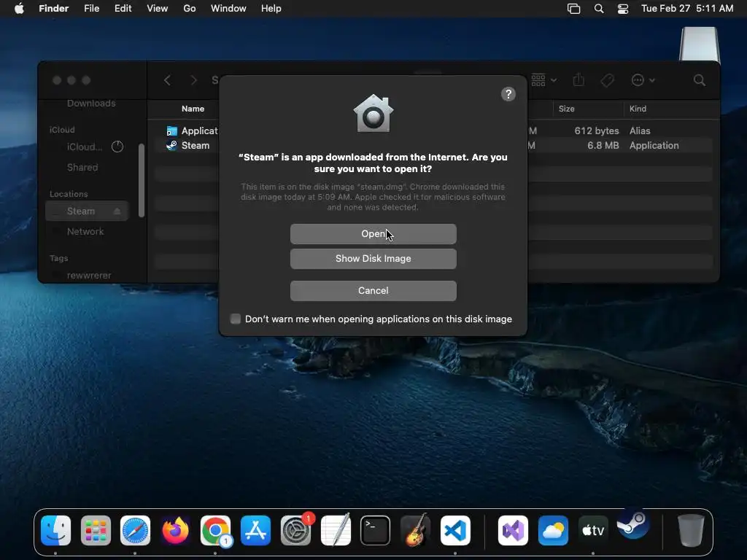Viewport: 747px width, 560px height.
Task: Open the Help menu in the menu bar
Action: click(x=271, y=9)
